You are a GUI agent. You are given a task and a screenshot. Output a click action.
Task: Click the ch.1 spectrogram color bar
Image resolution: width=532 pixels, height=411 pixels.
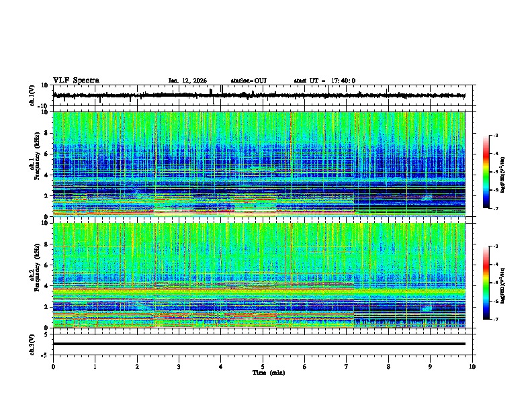(486, 172)
